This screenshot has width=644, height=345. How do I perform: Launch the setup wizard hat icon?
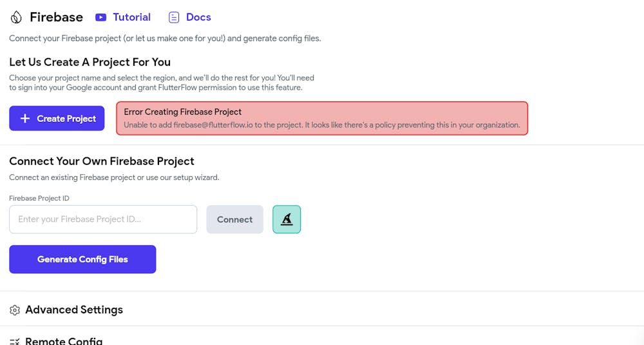[287, 219]
